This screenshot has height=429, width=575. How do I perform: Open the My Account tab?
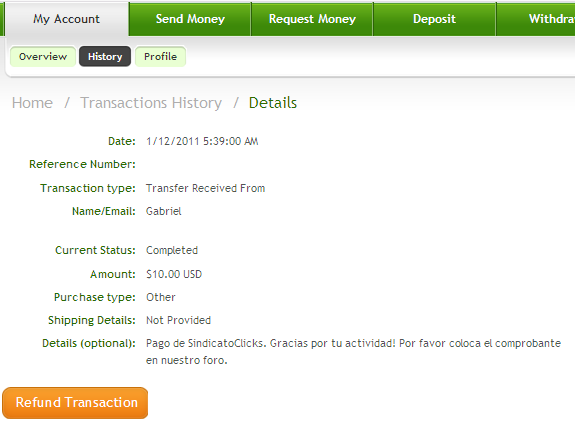66,19
